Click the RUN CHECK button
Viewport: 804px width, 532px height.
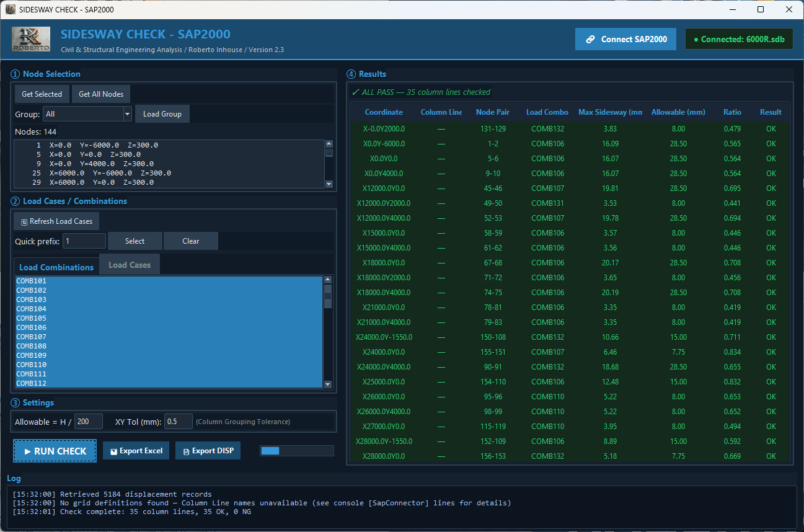pos(55,451)
